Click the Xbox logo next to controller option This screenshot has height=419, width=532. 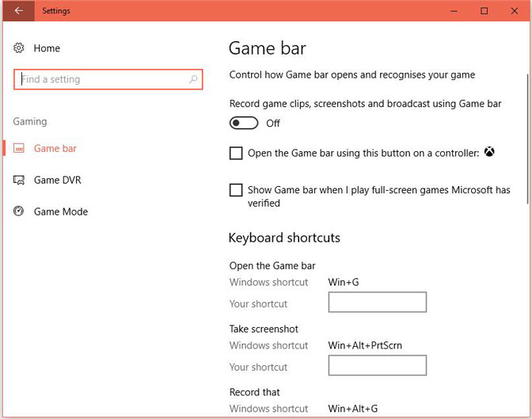(x=490, y=153)
